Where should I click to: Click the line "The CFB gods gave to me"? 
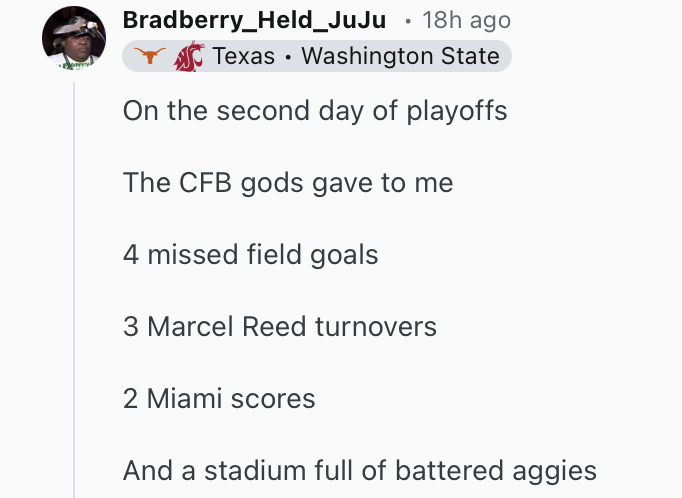[288, 182]
